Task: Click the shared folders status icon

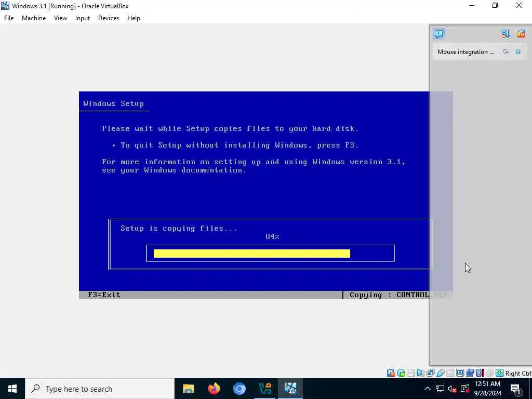Action: coord(450,373)
